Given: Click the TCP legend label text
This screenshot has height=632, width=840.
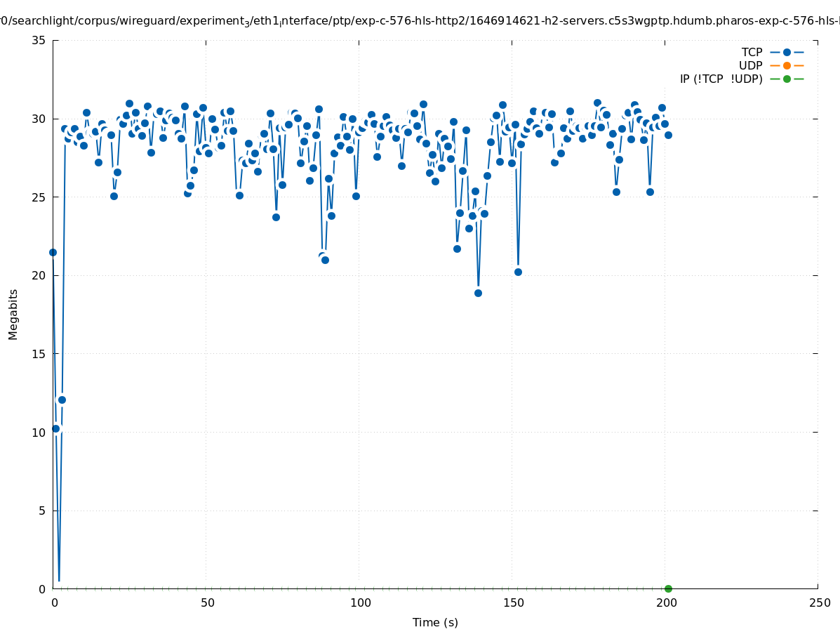Looking at the screenshot, I should (x=752, y=52).
